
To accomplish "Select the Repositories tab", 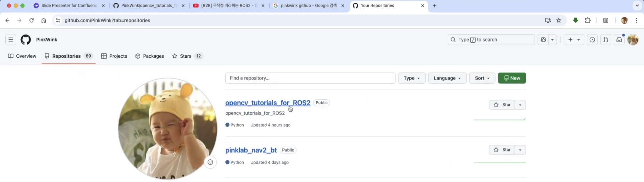I will tap(68, 56).
